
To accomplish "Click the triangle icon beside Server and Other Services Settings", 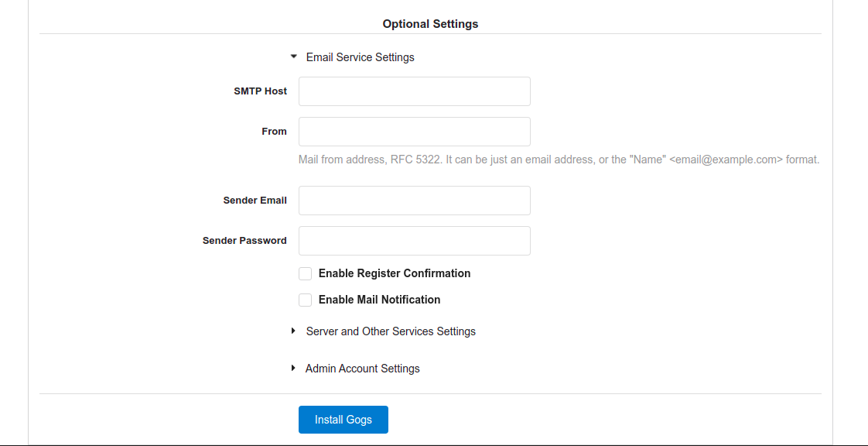I will tap(293, 331).
